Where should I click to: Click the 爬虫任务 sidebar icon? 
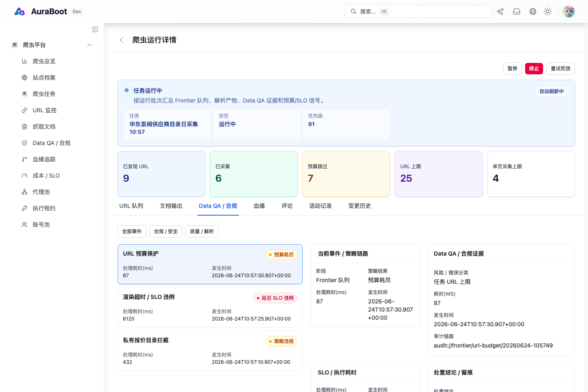tap(24, 94)
